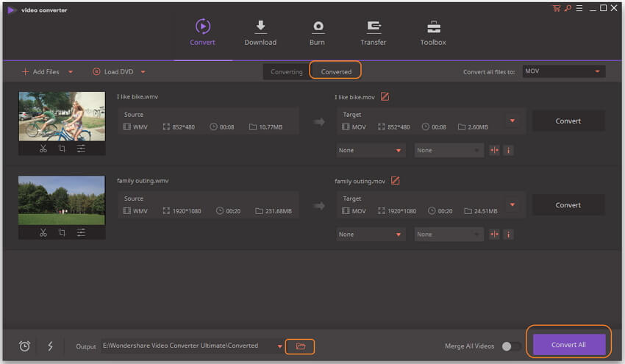Switch to the Converted tab
This screenshot has width=625, height=364.
click(x=337, y=72)
